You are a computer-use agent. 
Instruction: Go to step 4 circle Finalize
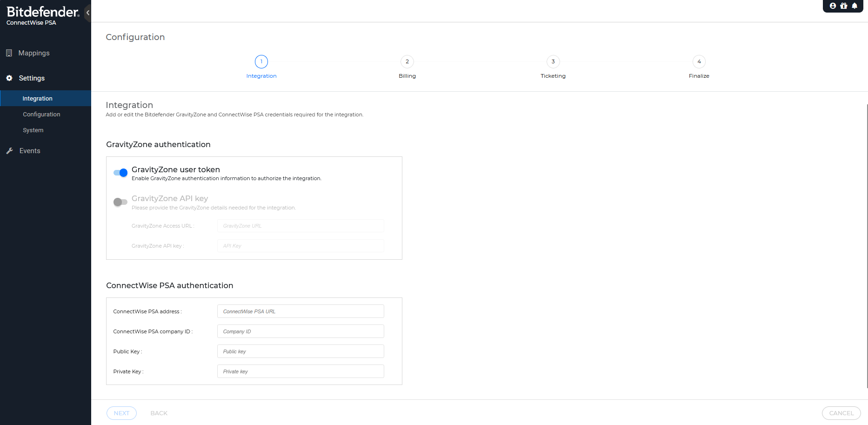[699, 61]
